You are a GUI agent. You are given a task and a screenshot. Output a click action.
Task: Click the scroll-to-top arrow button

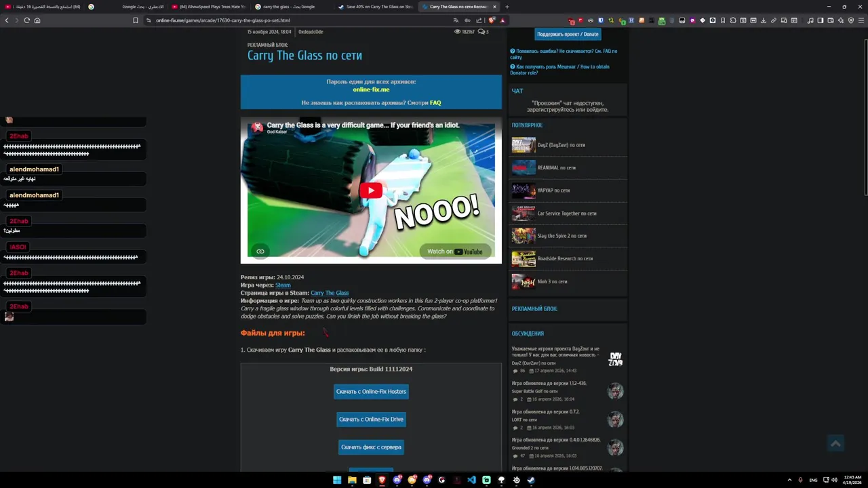(x=835, y=443)
